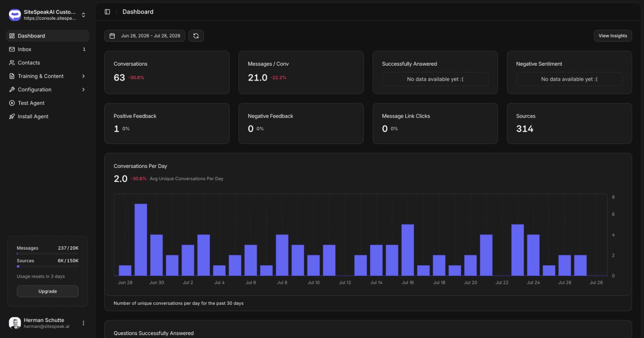Click the Usage resets in 3 days text
The width and height of the screenshot is (644, 338).
[x=41, y=277]
